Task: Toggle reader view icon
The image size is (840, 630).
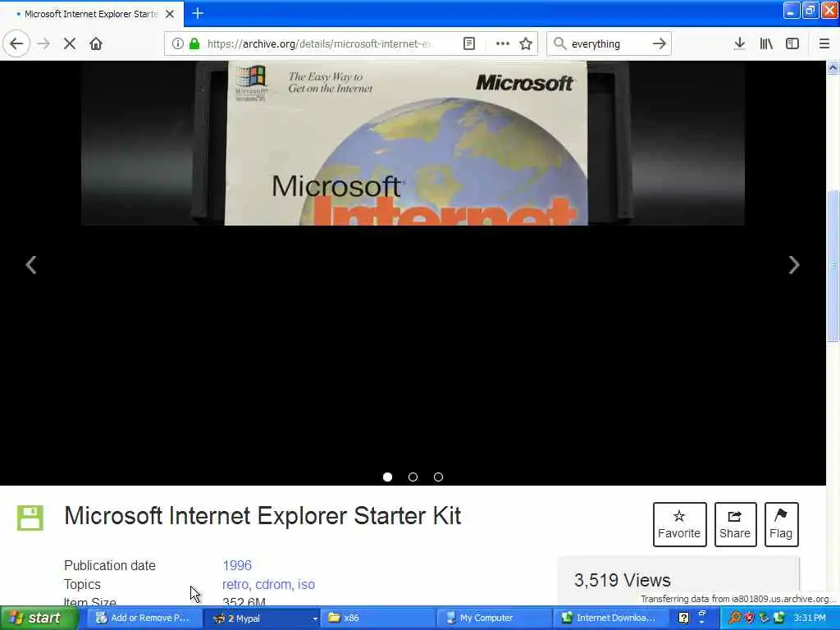Action: [x=468, y=44]
